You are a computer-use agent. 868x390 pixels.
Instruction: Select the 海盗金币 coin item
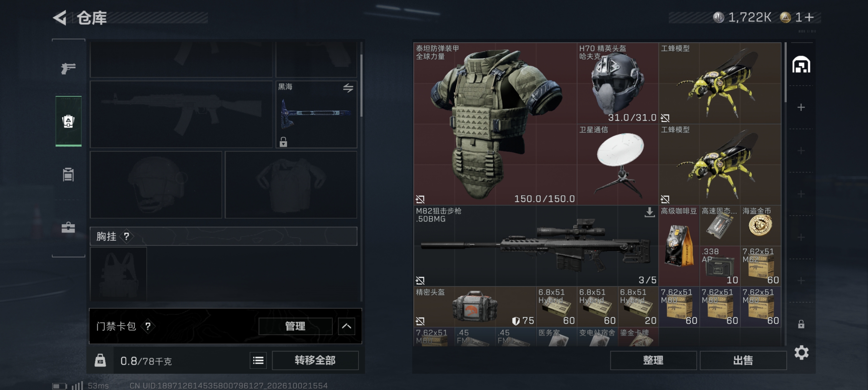(x=760, y=226)
